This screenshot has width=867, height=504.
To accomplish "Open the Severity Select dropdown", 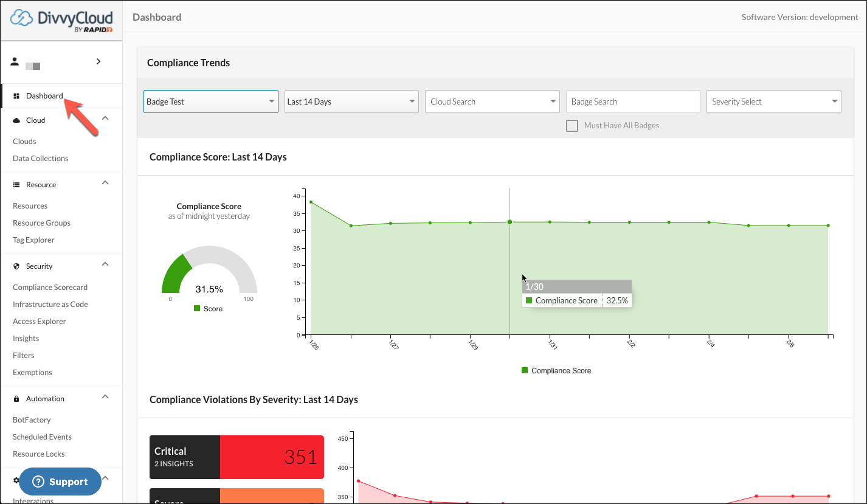I will click(774, 102).
